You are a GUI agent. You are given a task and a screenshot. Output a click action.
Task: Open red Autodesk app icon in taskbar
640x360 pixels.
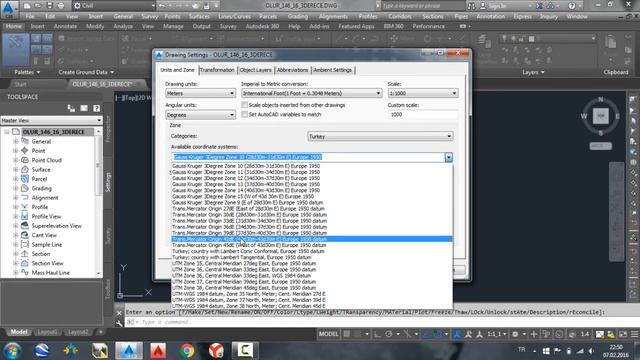[158, 351]
